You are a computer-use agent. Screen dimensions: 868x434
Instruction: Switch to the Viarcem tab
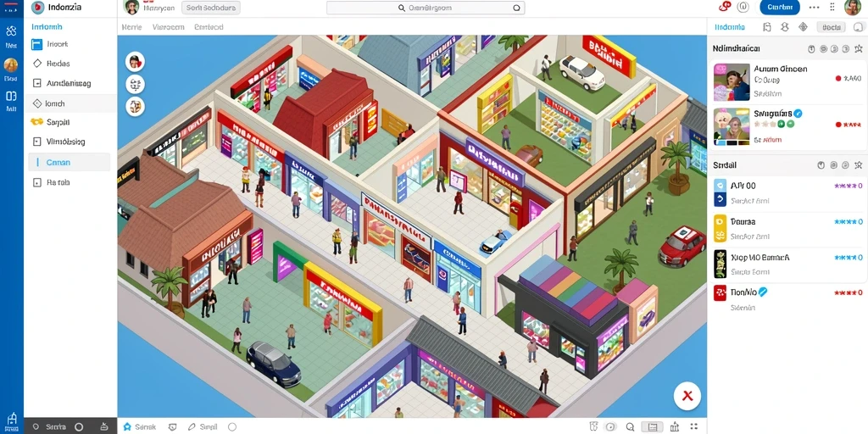tap(168, 26)
